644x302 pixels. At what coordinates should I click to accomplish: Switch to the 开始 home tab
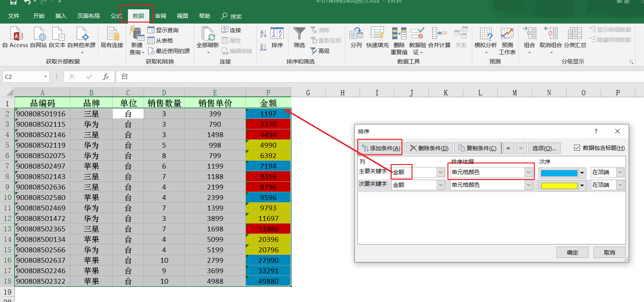point(39,16)
